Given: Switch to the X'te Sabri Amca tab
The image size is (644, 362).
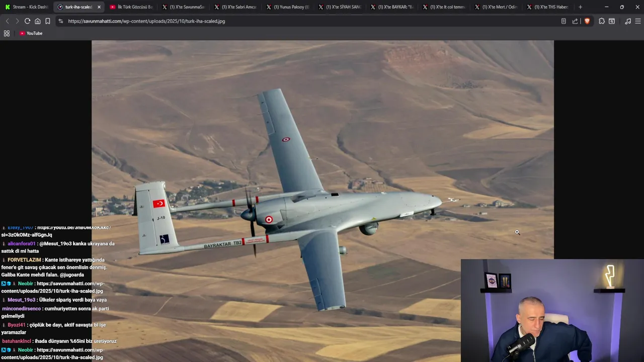Looking at the screenshot, I should pos(235,7).
